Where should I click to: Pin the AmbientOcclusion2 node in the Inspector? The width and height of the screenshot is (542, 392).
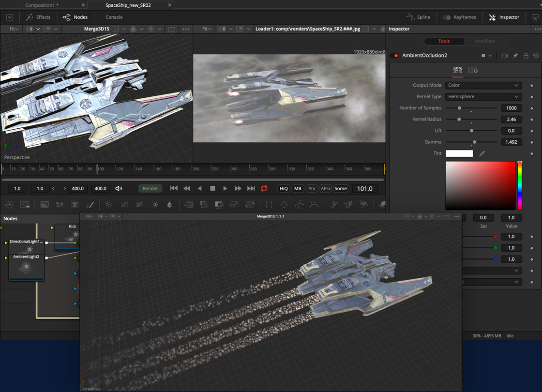point(515,56)
